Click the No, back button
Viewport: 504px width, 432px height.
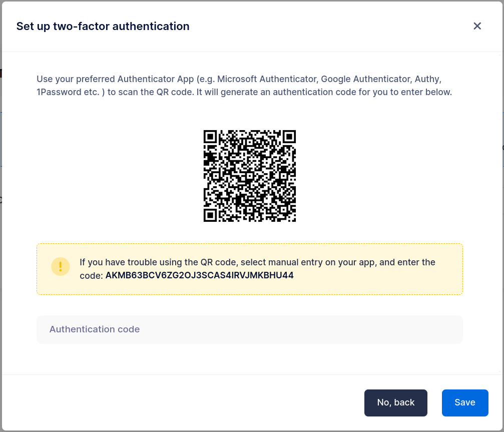(395, 402)
